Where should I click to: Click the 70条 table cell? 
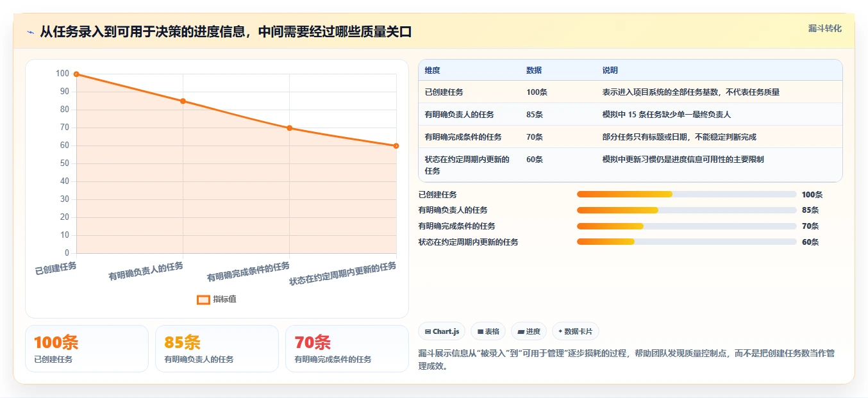(535, 137)
